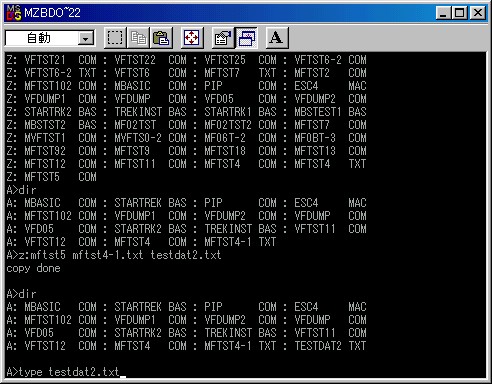
Task: Click STARTREK BAS in the last listing
Action: (150, 307)
